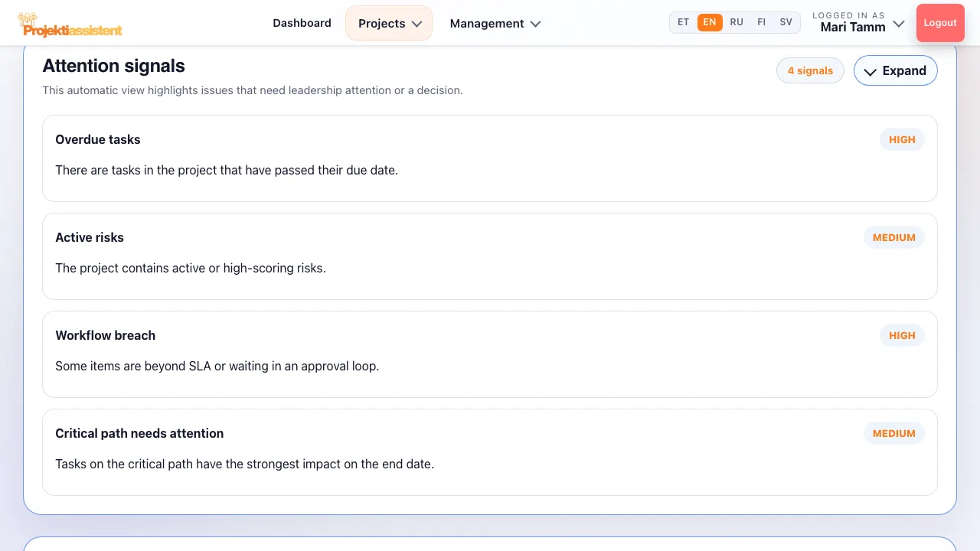Expand the Attention signals panel

[x=895, y=70]
